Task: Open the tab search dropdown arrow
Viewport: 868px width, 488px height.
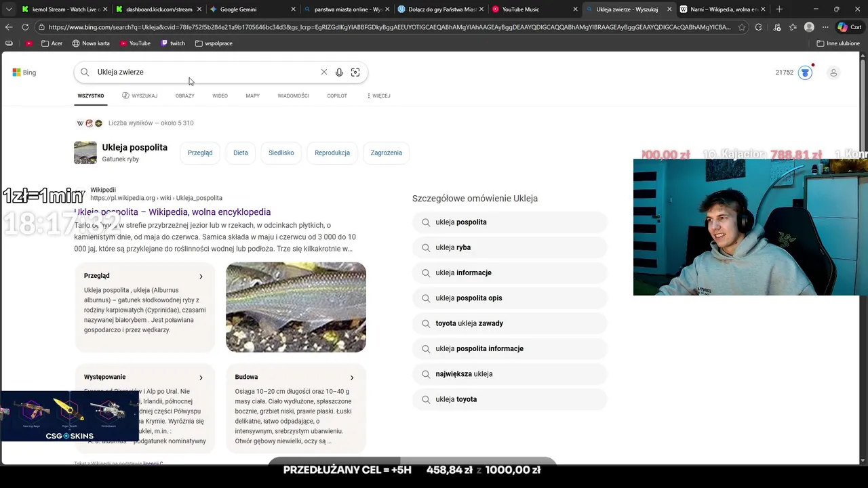Action: tap(9, 9)
